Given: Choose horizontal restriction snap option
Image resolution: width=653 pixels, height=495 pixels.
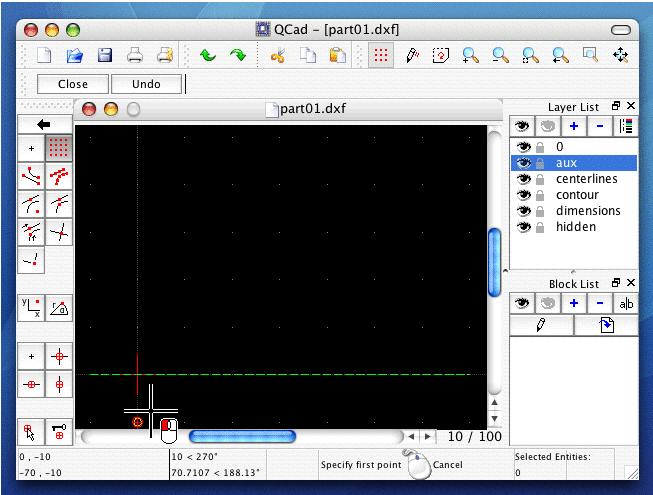Looking at the screenshot, I should pyautogui.click(x=31, y=384).
